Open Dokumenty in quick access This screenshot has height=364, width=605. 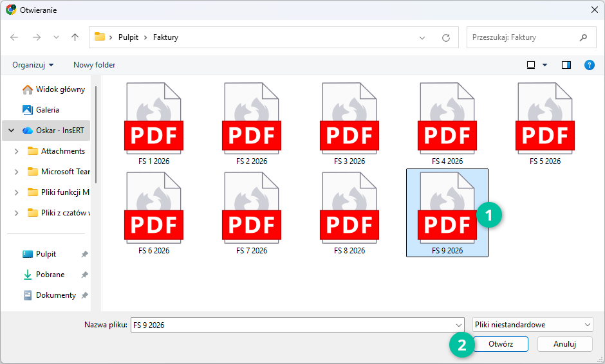(x=55, y=295)
